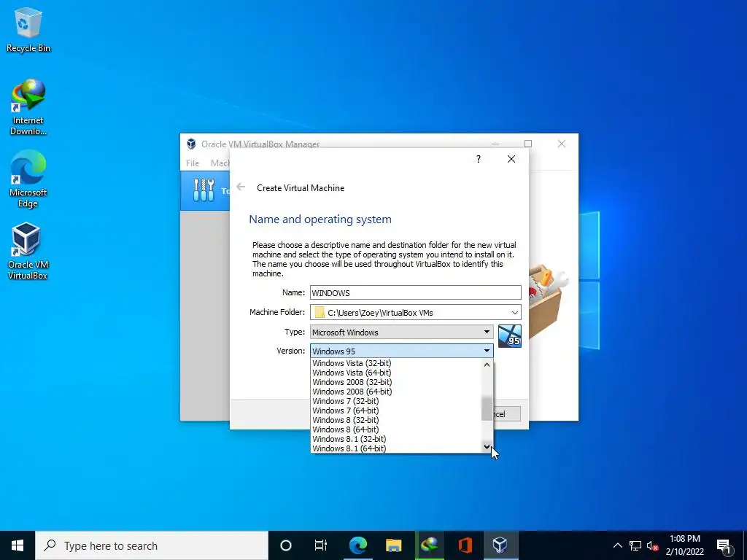Open Oracle VM VirtualBox desktop shortcut
This screenshot has height=560, width=747.
point(27,252)
